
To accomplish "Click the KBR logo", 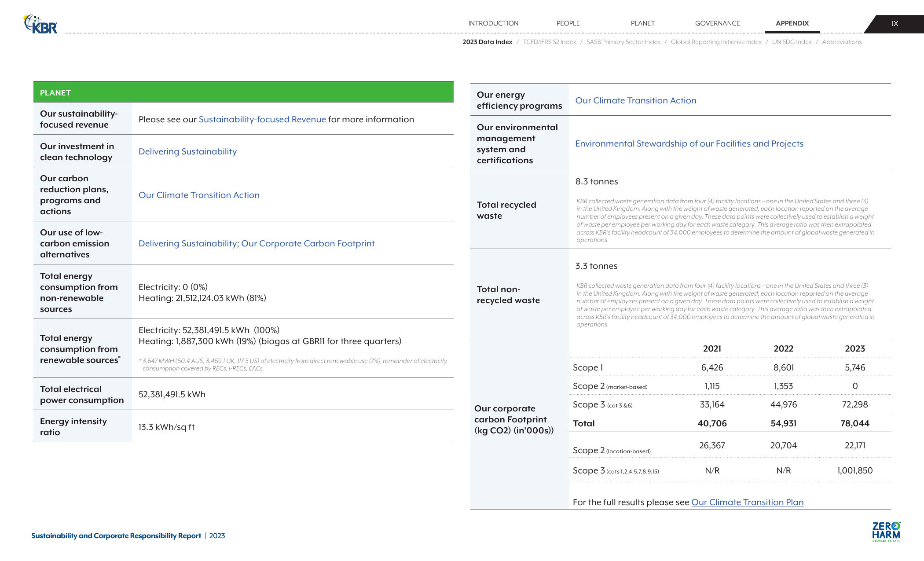I will (40, 24).
